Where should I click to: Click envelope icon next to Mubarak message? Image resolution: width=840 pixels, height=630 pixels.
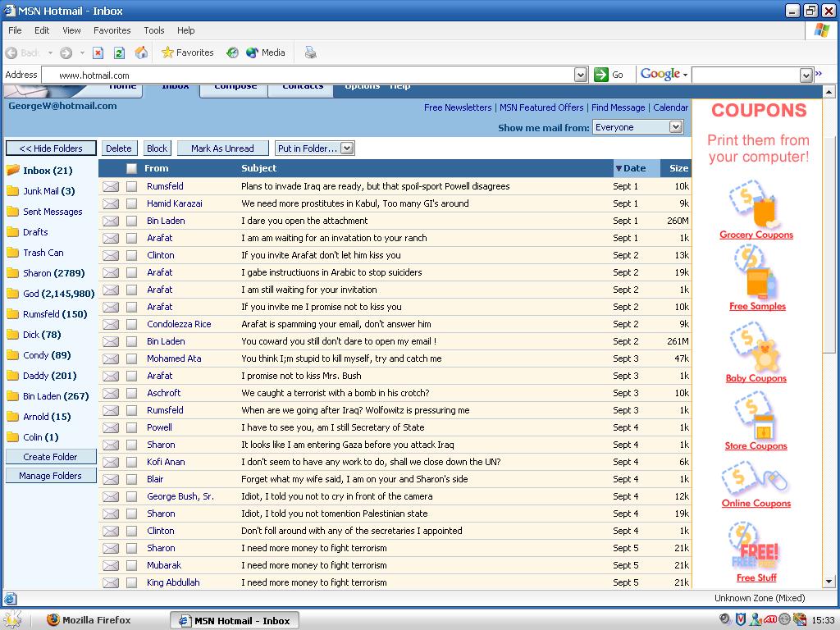coord(111,565)
